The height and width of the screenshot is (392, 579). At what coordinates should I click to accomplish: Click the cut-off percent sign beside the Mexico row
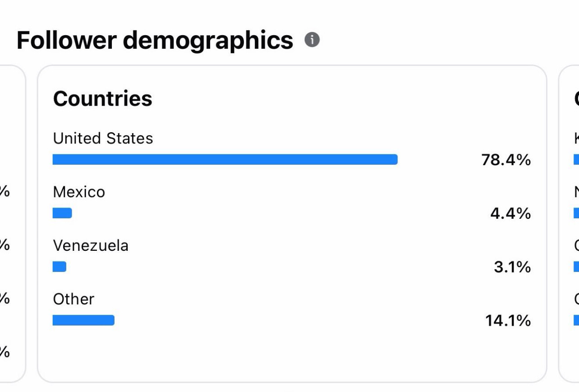[5, 192]
